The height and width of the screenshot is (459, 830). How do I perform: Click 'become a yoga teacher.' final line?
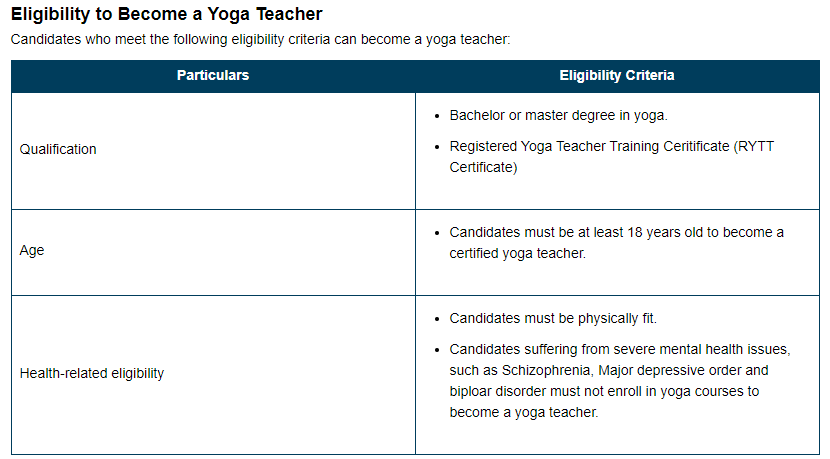tap(524, 412)
